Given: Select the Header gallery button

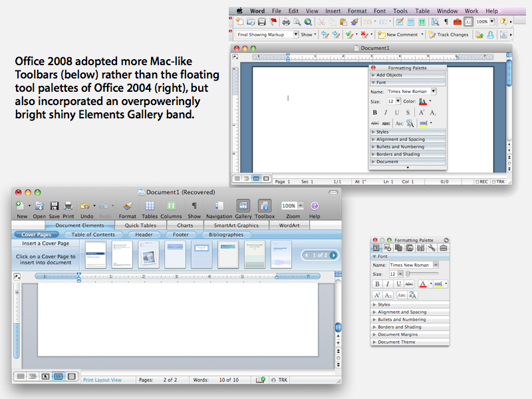Looking at the screenshot, I should tap(144, 235).
